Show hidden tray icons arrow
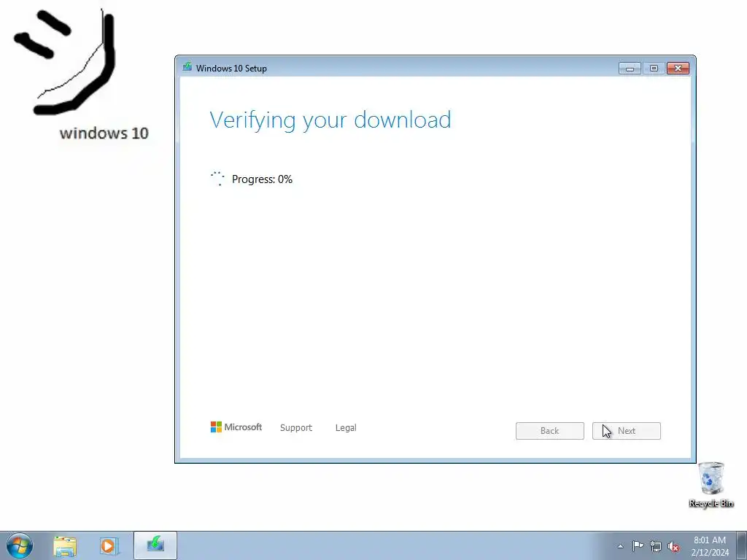747x560 pixels. (620, 546)
